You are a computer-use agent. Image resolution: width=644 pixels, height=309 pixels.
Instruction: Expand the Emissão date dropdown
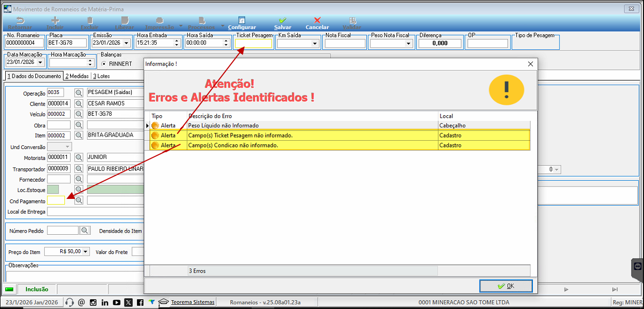(127, 44)
